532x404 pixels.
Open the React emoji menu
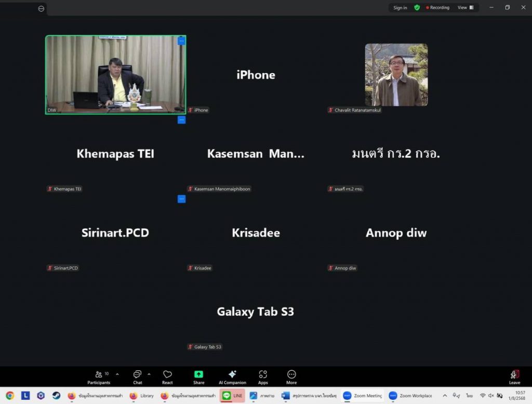tap(167, 377)
